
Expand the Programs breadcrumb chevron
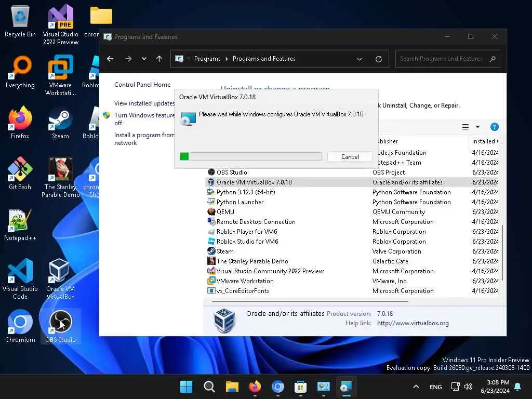click(x=227, y=59)
